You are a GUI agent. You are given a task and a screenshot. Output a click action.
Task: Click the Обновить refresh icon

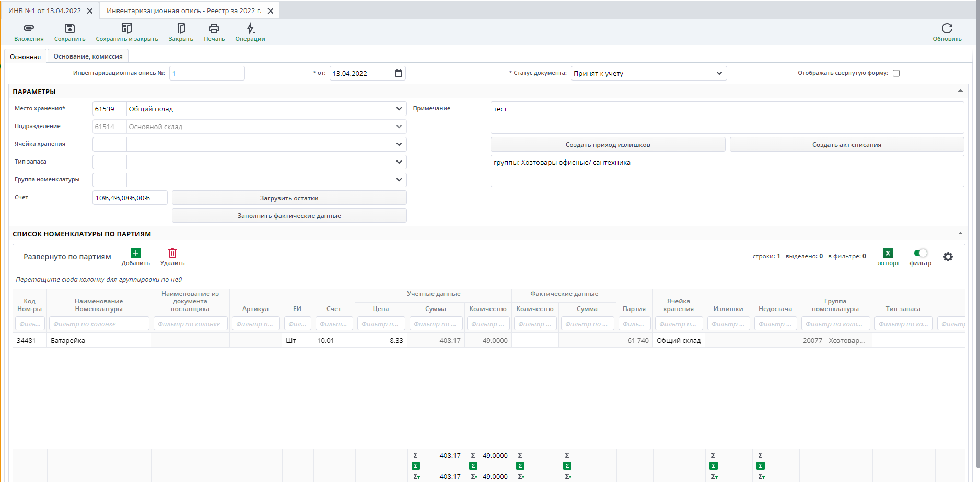947,28
